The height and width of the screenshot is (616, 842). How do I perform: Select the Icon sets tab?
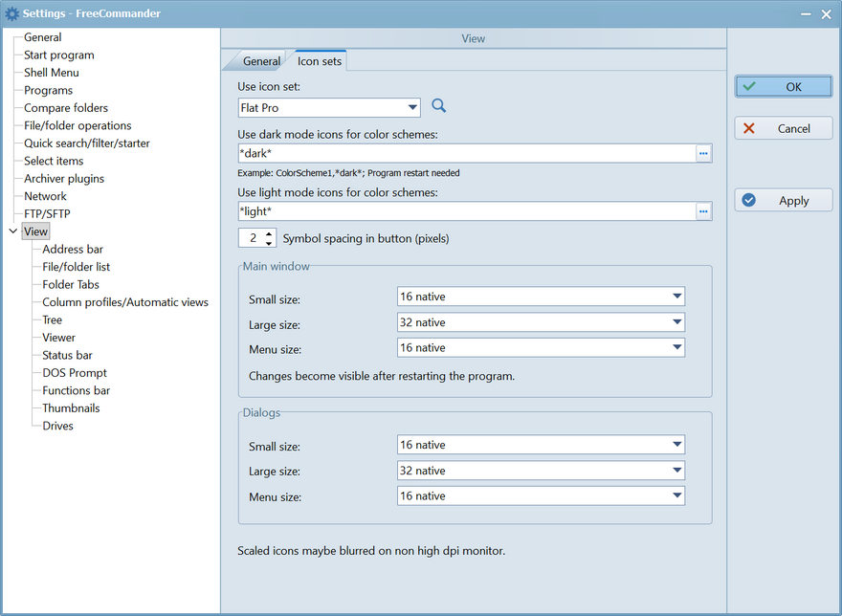click(320, 61)
